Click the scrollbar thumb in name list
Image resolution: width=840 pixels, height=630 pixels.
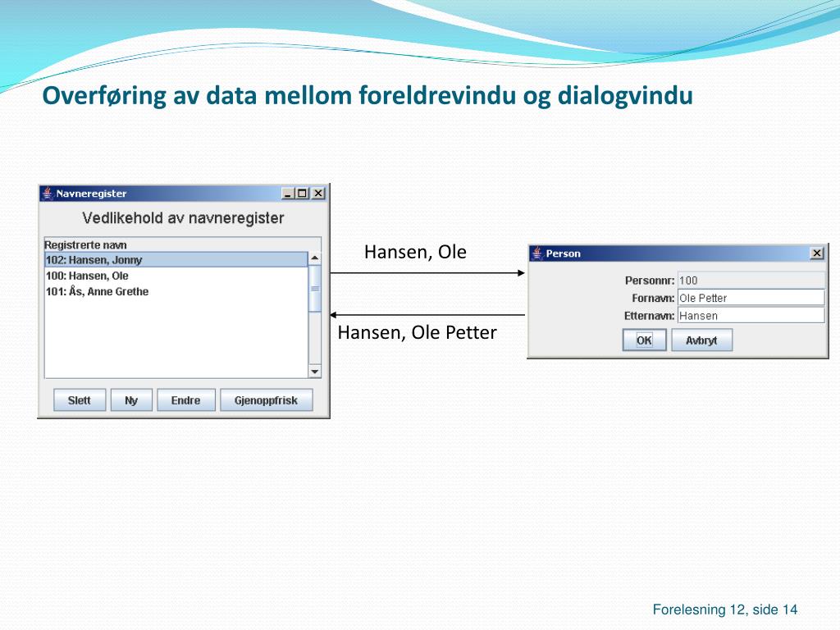click(315, 288)
